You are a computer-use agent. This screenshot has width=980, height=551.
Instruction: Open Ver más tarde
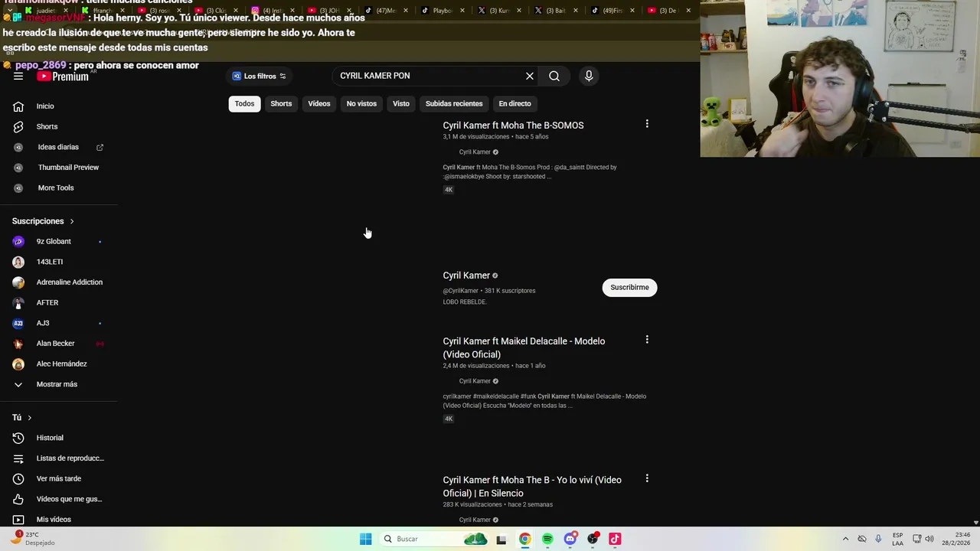point(58,478)
